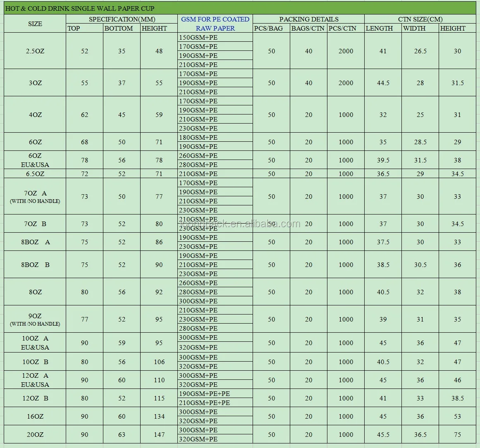Select the '12OZ B' size cell

tap(35, 398)
